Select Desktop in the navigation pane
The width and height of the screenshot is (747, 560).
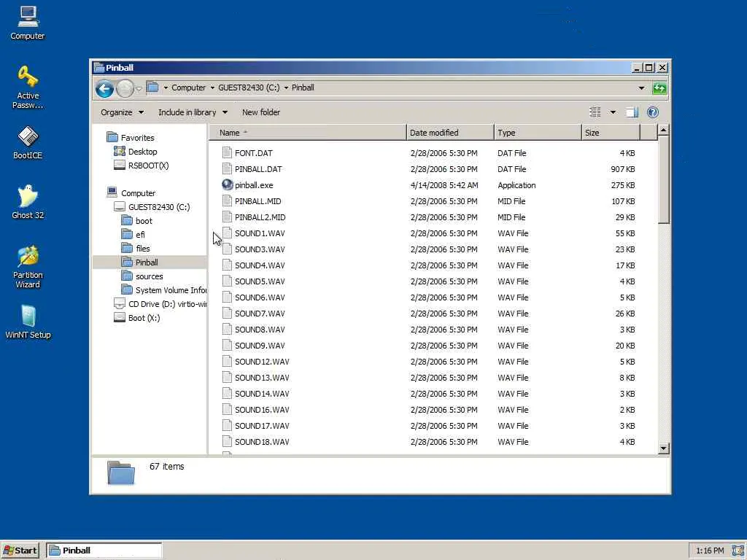pyautogui.click(x=142, y=152)
